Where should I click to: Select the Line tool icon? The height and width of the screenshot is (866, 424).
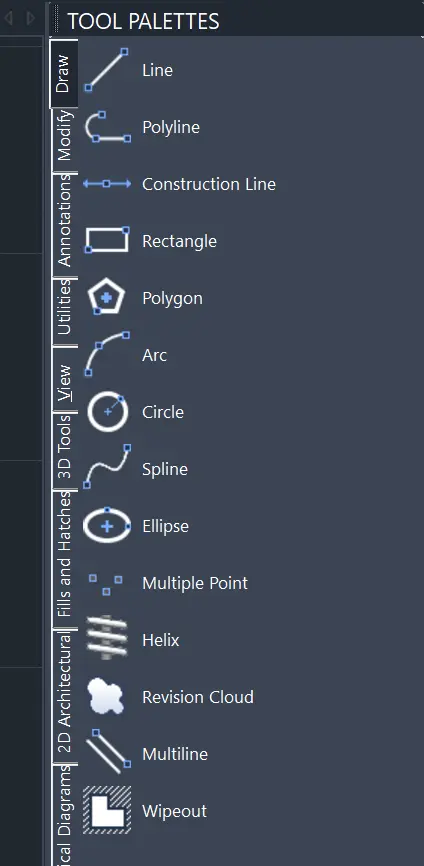[107, 70]
